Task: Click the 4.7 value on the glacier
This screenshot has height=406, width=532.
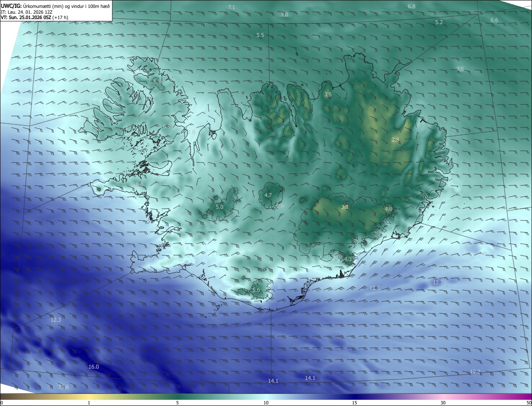Action: tap(268, 195)
